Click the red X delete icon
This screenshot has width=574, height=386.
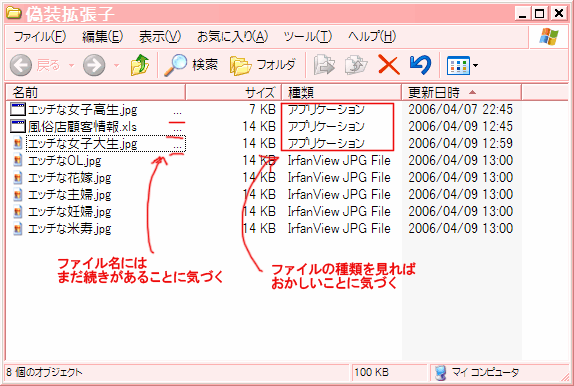tap(388, 65)
